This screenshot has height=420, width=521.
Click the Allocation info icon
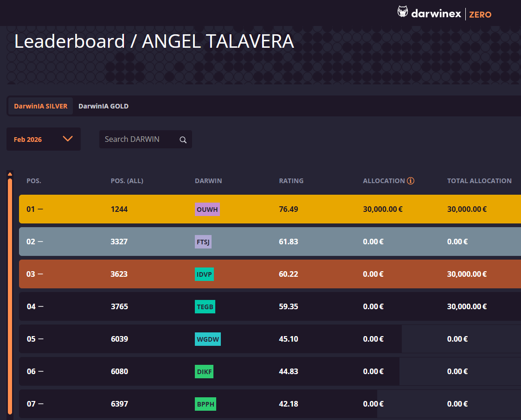[x=411, y=181]
